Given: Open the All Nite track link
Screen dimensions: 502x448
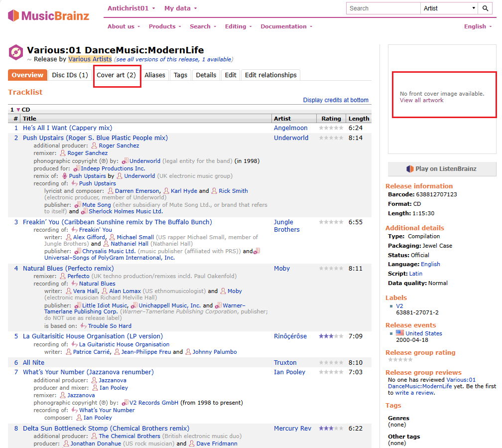Looking at the screenshot, I should tap(34, 362).
